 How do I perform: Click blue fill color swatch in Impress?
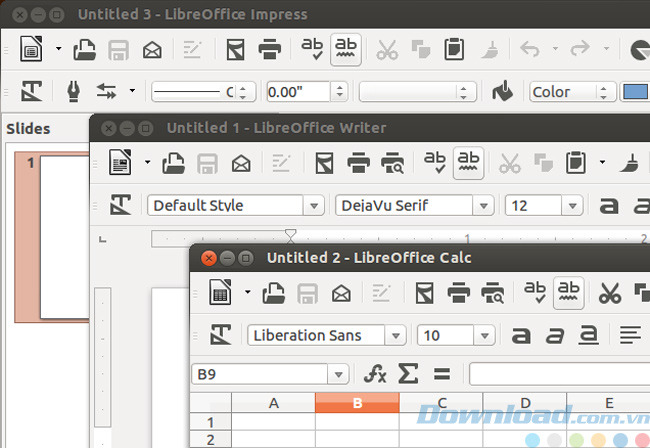point(635,92)
